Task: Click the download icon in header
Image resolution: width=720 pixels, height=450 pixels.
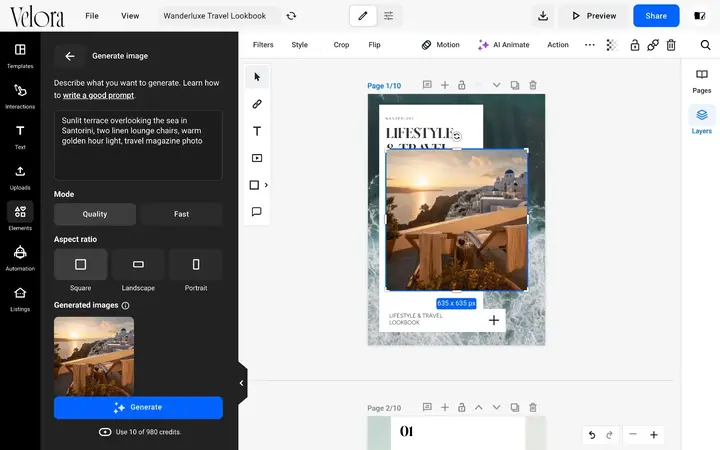Action: tap(543, 16)
